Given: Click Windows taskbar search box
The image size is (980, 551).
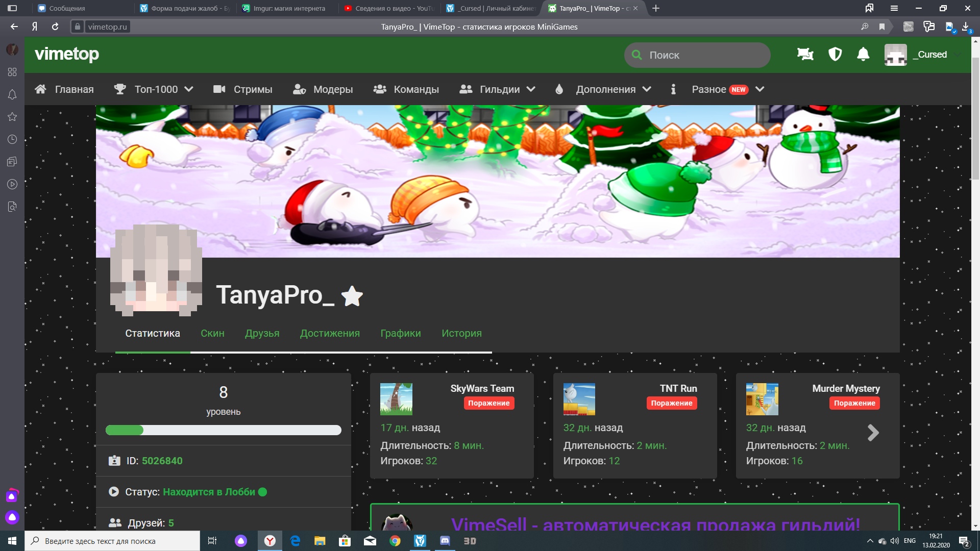Looking at the screenshot, I should (x=112, y=541).
